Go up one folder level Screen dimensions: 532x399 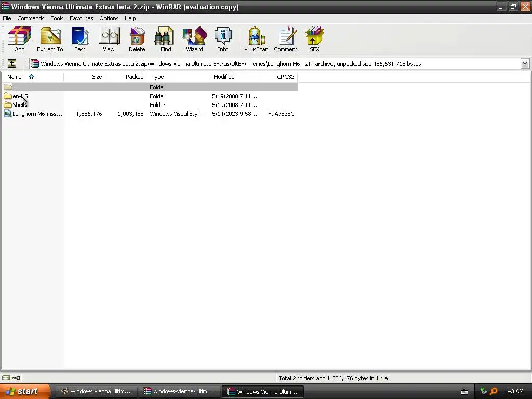(12, 63)
